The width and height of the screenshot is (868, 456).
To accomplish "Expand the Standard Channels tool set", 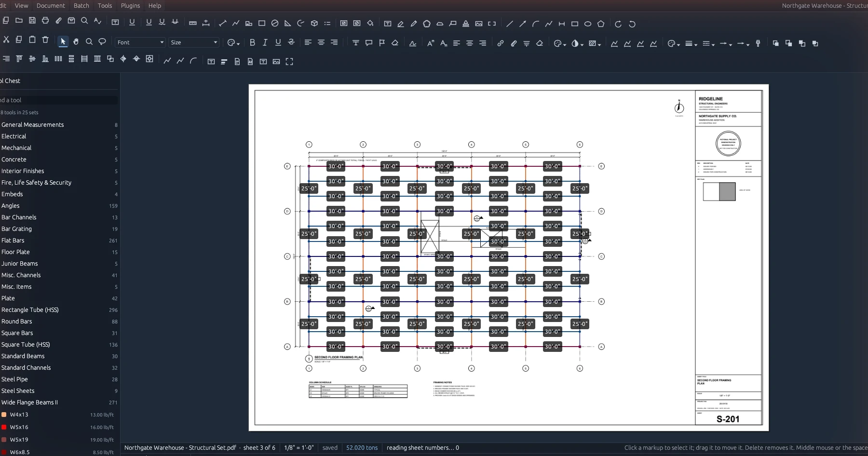I will point(59,368).
